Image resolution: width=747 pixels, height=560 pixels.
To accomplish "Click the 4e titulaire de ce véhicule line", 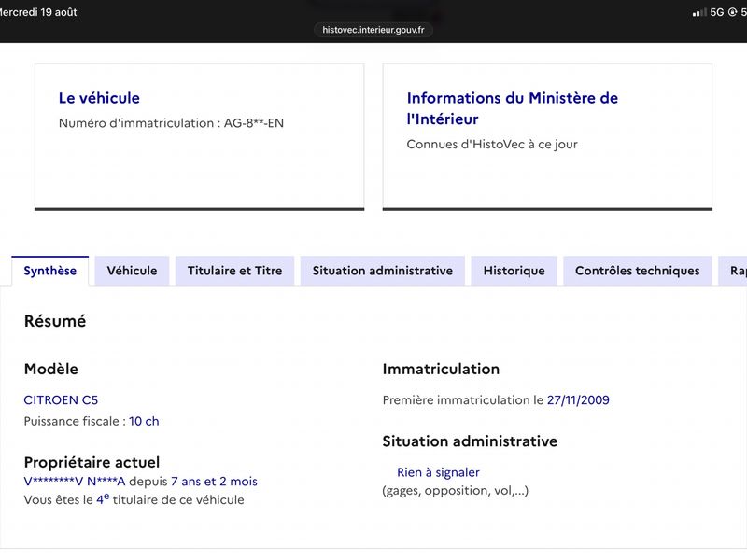I will click(x=134, y=499).
